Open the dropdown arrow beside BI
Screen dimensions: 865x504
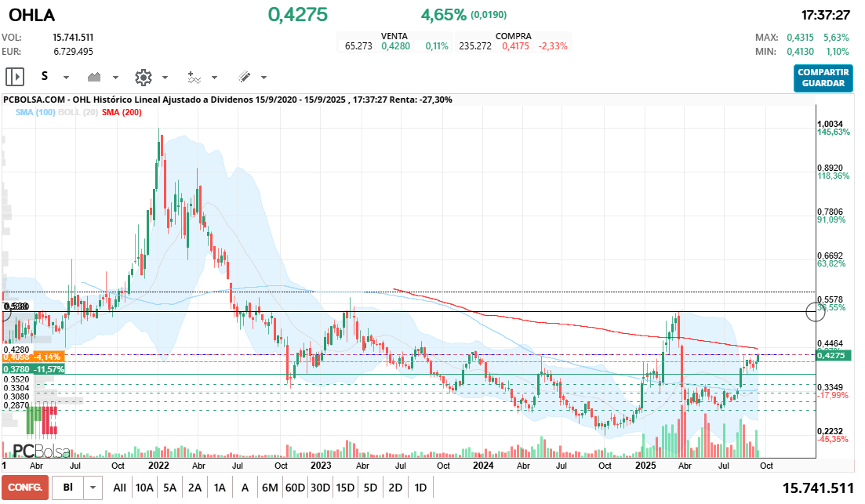pyautogui.click(x=93, y=488)
